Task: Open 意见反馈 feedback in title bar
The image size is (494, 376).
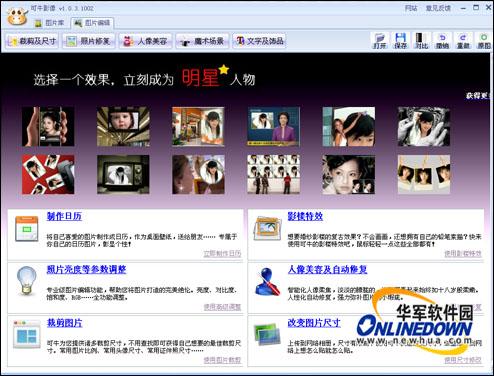Action: tap(438, 8)
